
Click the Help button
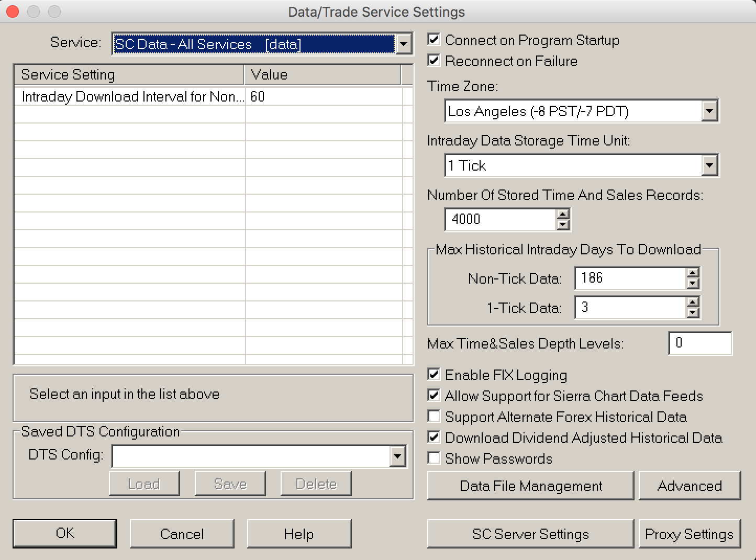point(299,534)
